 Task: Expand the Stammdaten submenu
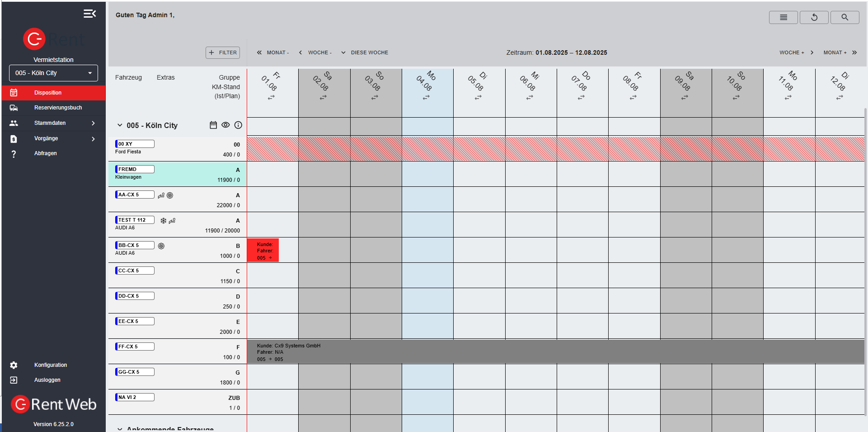pyautogui.click(x=93, y=123)
